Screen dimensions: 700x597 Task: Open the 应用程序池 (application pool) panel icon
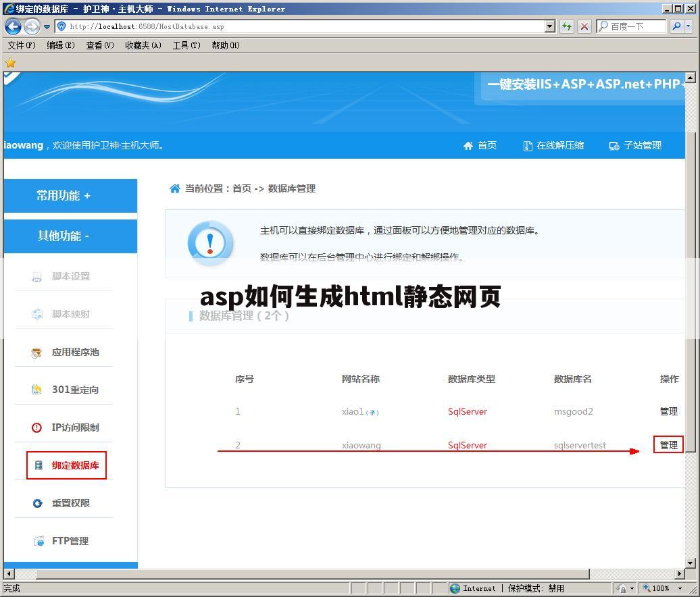click(37, 352)
